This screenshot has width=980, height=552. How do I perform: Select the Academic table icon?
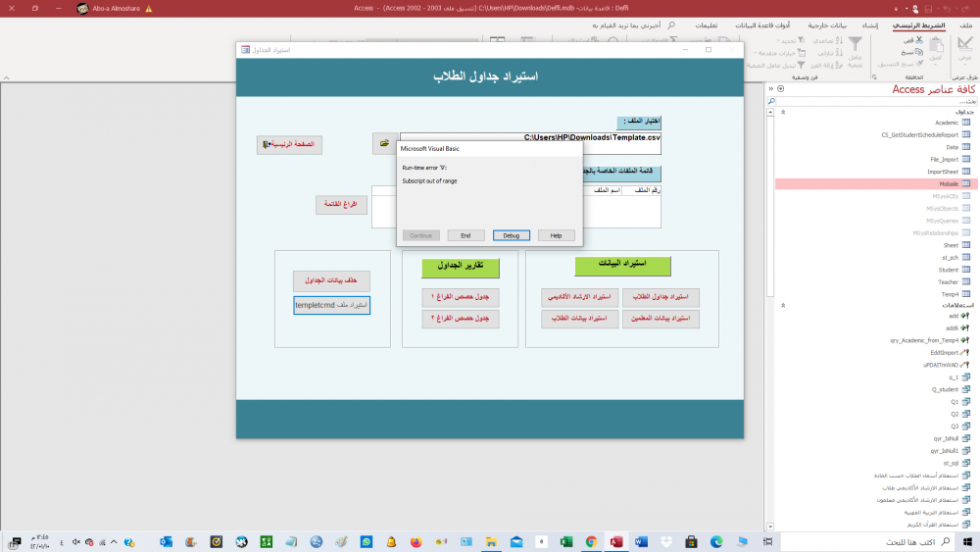pyautogui.click(x=966, y=123)
